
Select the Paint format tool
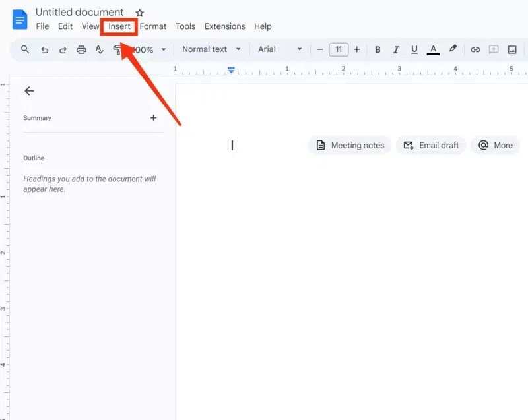click(x=119, y=49)
